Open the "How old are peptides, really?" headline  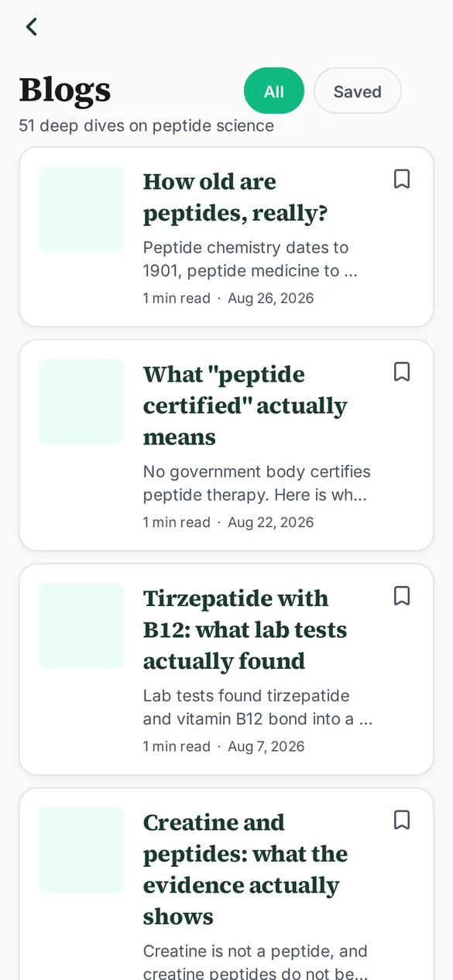(x=235, y=197)
